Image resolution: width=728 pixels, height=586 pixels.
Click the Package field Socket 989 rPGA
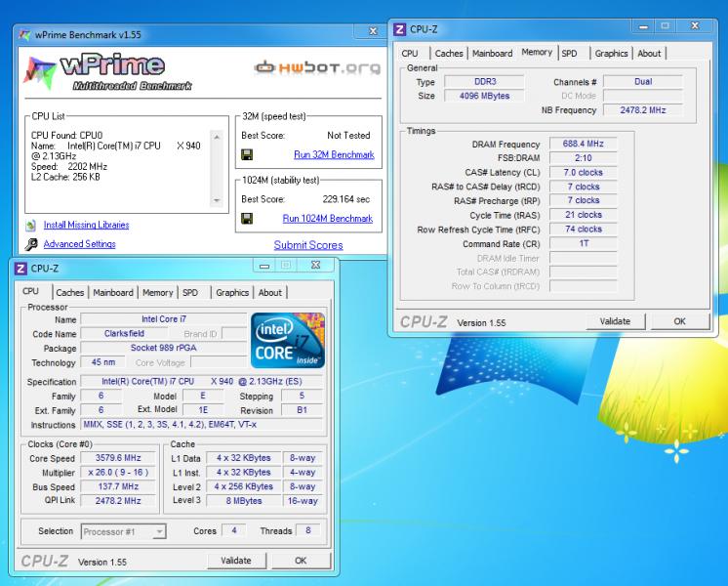tap(163, 348)
